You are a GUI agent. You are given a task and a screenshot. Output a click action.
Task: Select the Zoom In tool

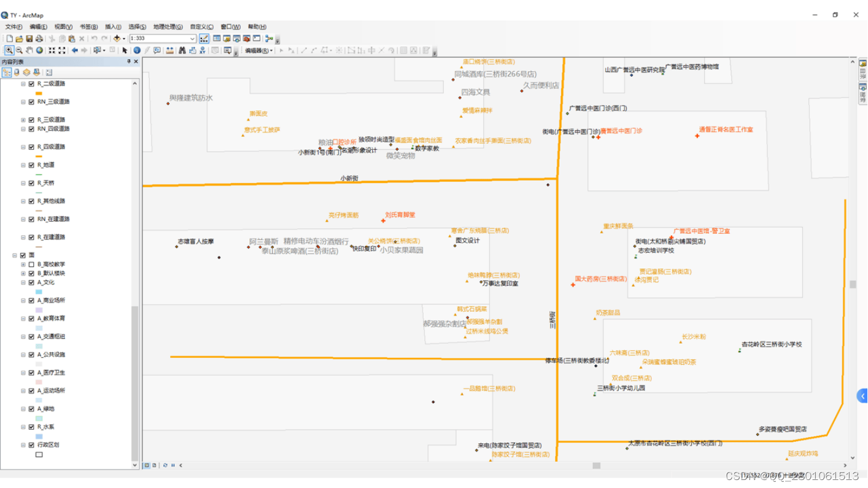(x=9, y=50)
